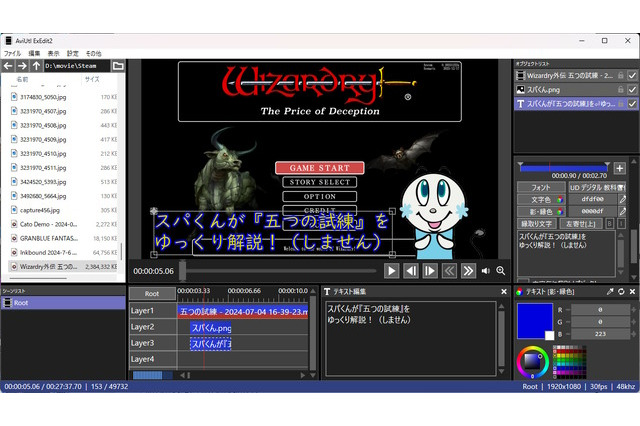Close the テキスト [影・縁色] color panel
640x426 pixels.
tap(632, 291)
